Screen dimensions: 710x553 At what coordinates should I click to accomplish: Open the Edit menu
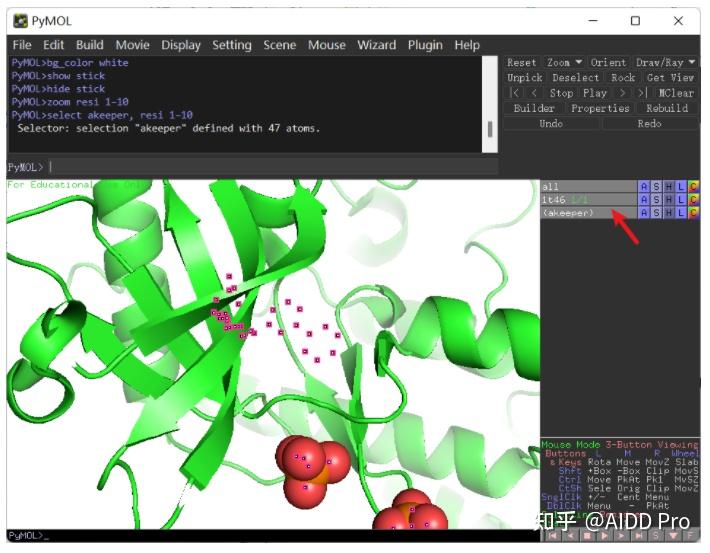tap(53, 45)
